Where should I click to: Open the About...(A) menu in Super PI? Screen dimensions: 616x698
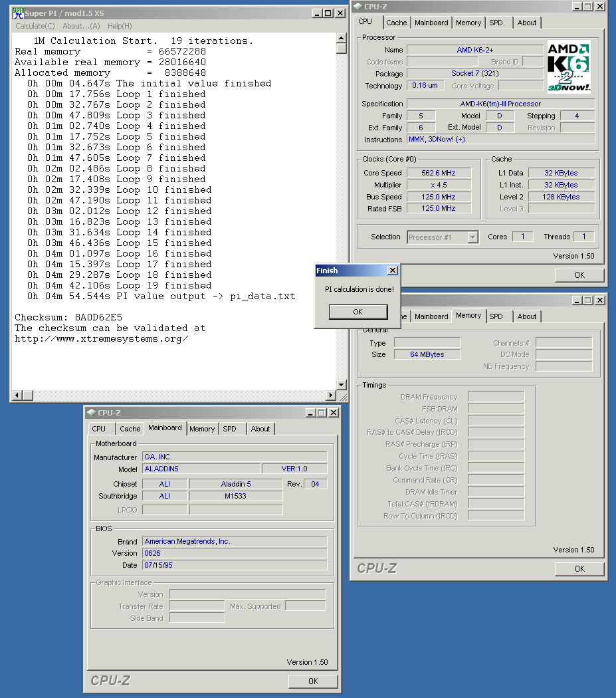click(82, 26)
